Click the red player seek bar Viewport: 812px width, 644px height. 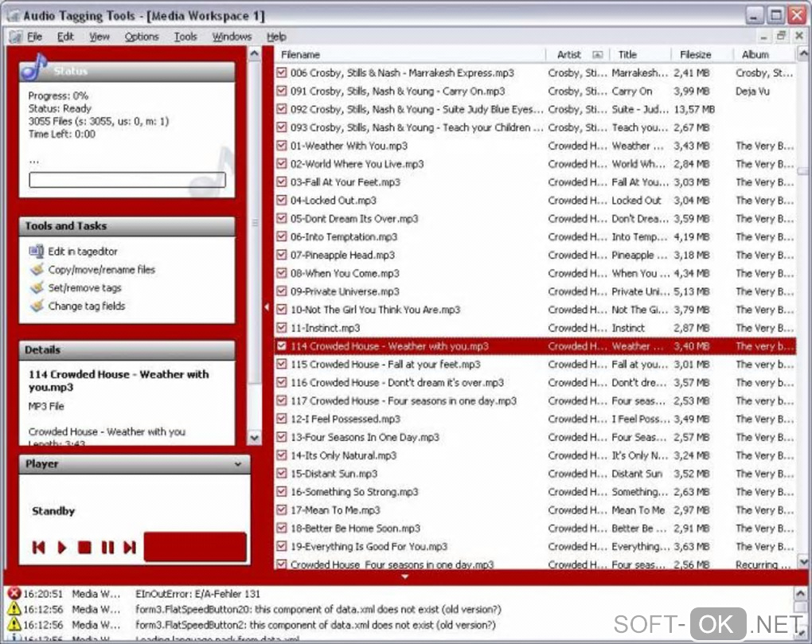195,547
